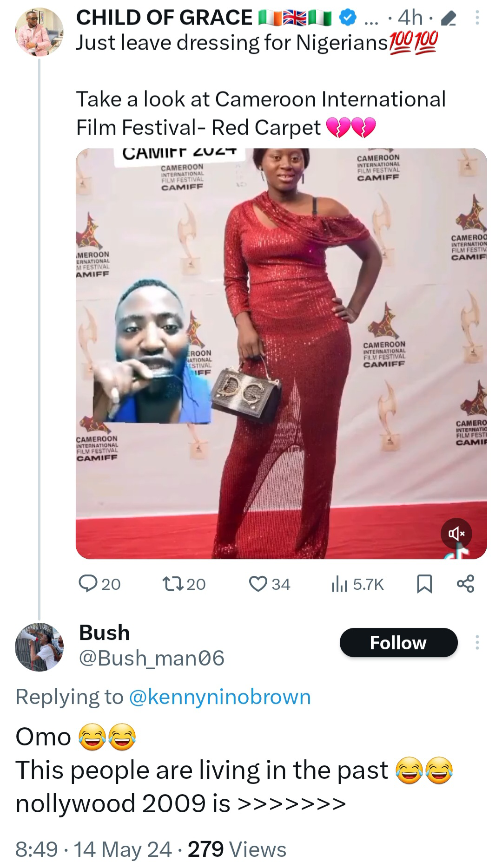Open the 279 Views count
The height and width of the screenshot is (868, 502).
coord(237,849)
